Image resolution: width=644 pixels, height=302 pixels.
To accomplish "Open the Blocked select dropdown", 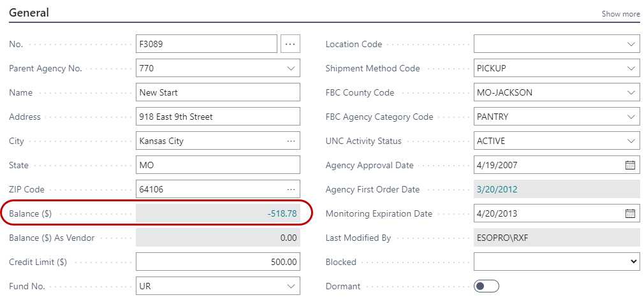I will pos(556,262).
